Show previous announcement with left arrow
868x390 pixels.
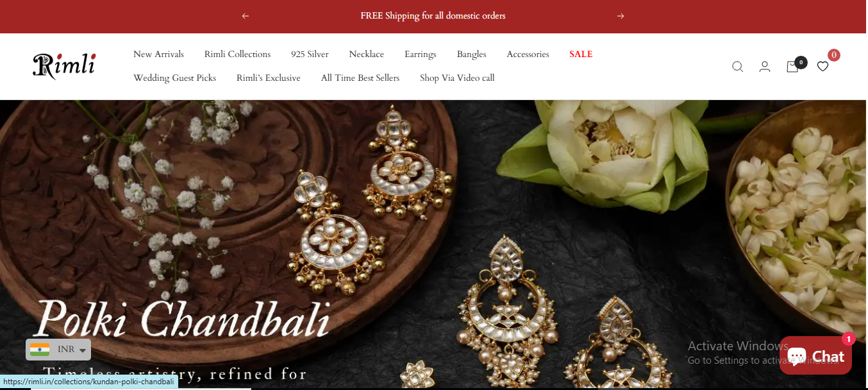(246, 16)
